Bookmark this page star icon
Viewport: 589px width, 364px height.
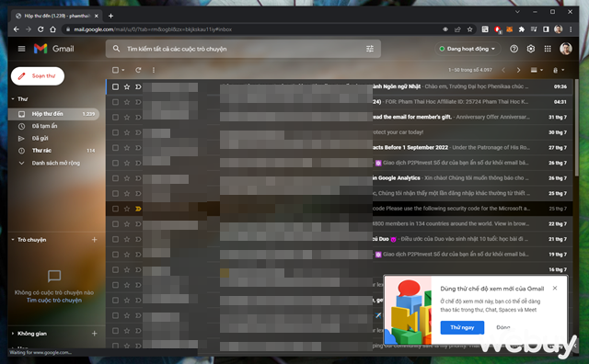[x=469, y=29]
